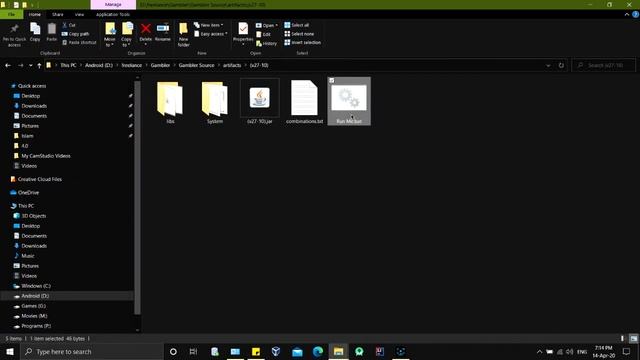Open the Easy access dropdown

pyautogui.click(x=211, y=34)
